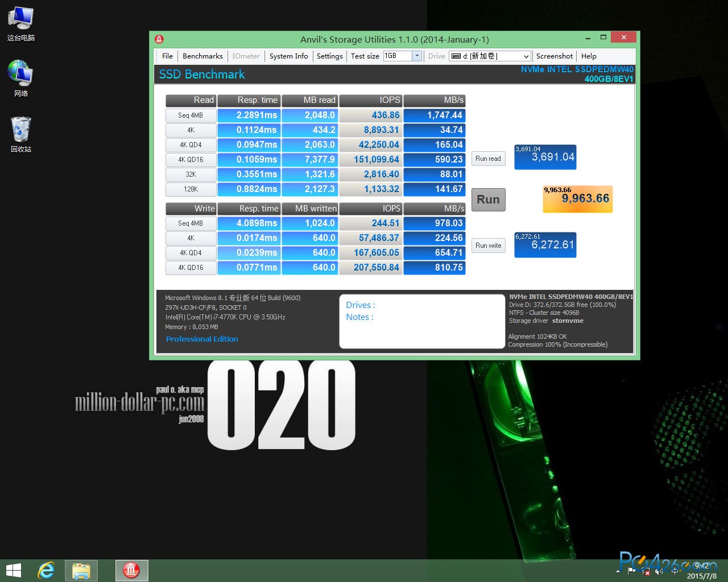Click the Read 4K QD16 test button
The image size is (728, 582).
pyautogui.click(x=191, y=160)
